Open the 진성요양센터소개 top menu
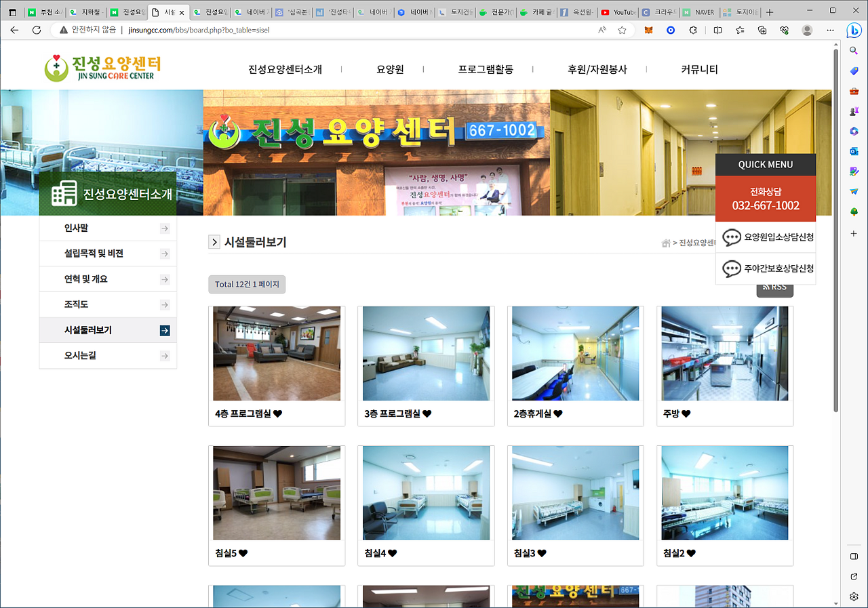 (285, 69)
